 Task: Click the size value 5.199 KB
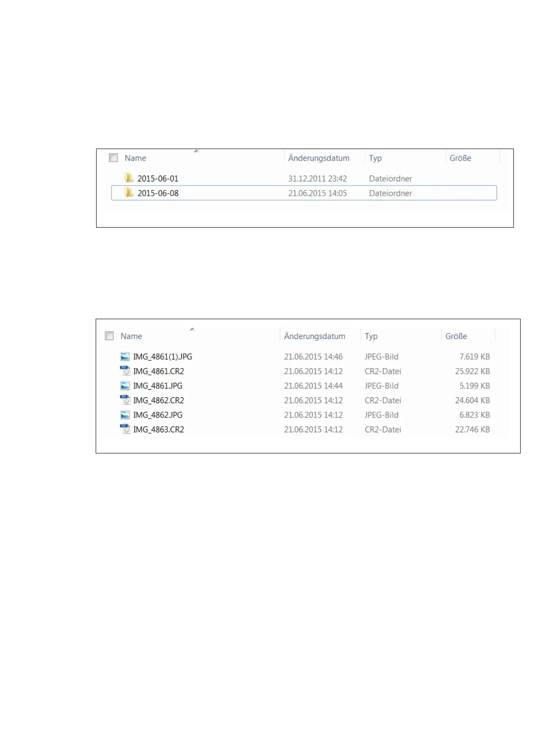point(475,386)
